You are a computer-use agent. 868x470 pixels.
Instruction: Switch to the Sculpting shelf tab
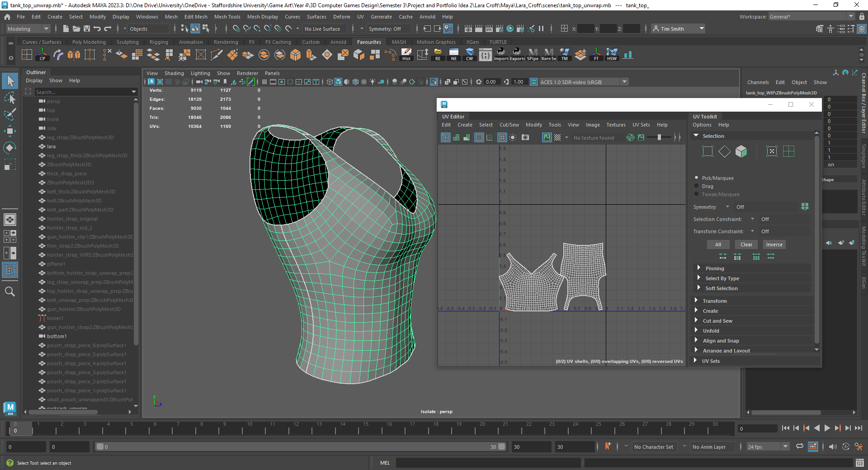127,42
